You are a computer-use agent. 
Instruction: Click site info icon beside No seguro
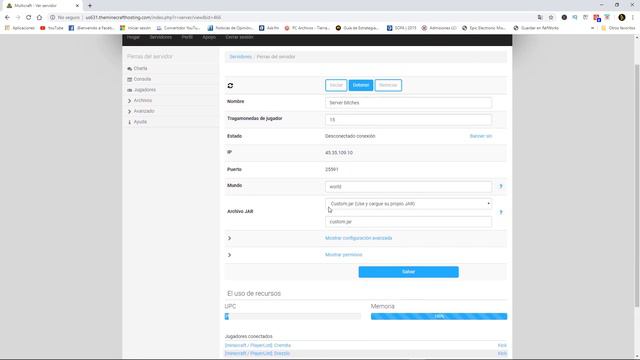52,18
